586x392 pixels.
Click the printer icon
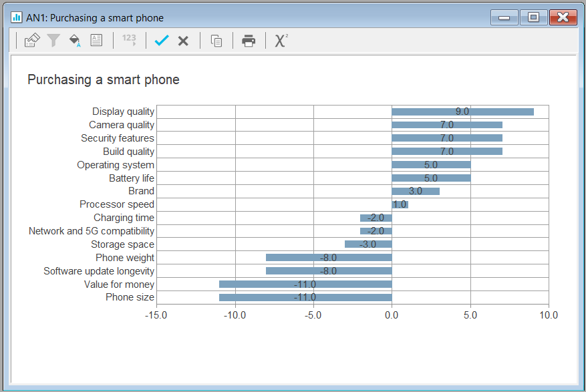pyautogui.click(x=249, y=41)
